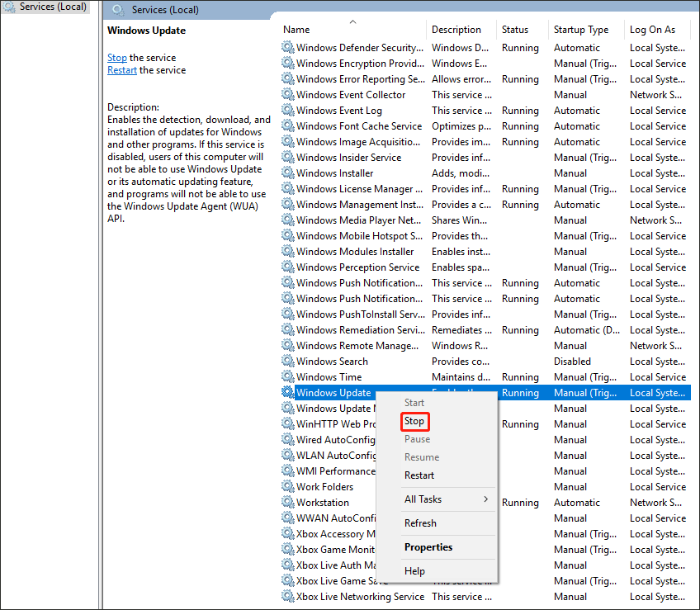This screenshot has width=700, height=610.
Task: Click the Windows Installer gear icon
Action: click(288, 173)
